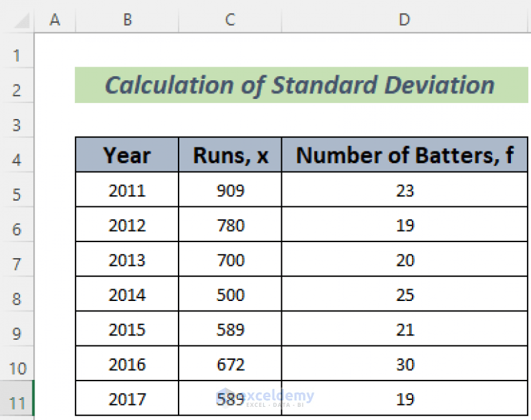Select the 2017 batters value 19
Image resolution: width=531 pixels, height=420 pixels.
tap(405, 399)
